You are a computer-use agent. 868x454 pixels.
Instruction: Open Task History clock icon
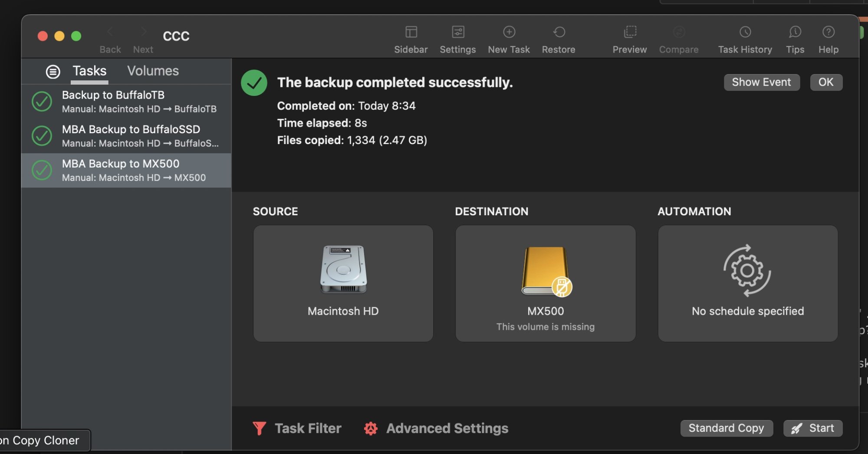(745, 32)
